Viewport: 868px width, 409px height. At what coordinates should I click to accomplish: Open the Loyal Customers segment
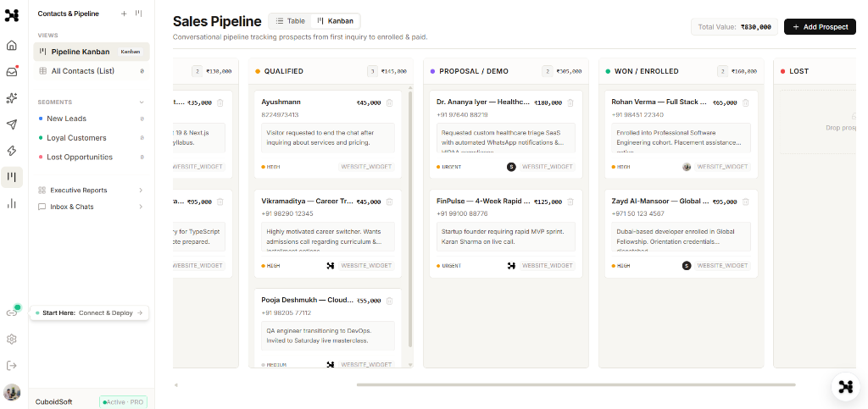pos(92,138)
